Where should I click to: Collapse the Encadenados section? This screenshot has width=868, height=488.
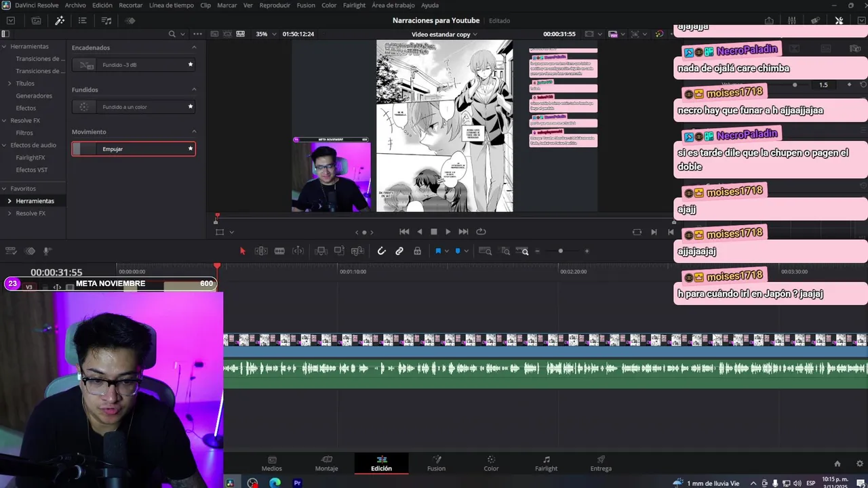pos(194,47)
